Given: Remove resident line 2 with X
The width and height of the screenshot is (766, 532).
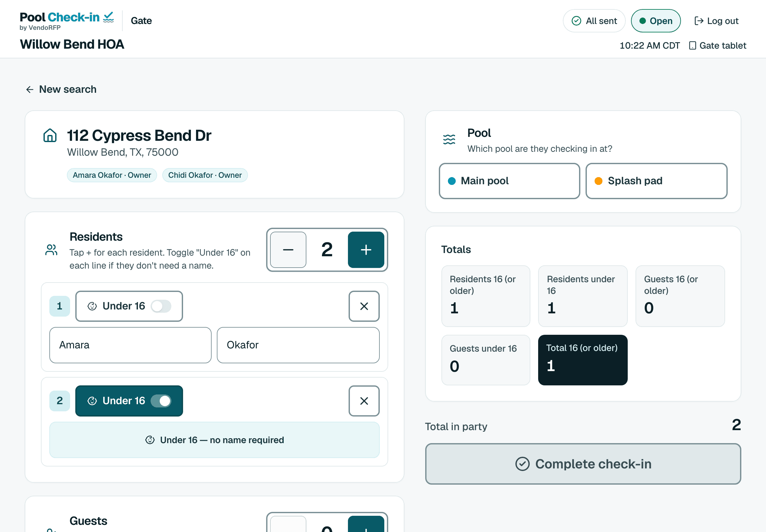Looking at the screenshot, I should 364,401.
